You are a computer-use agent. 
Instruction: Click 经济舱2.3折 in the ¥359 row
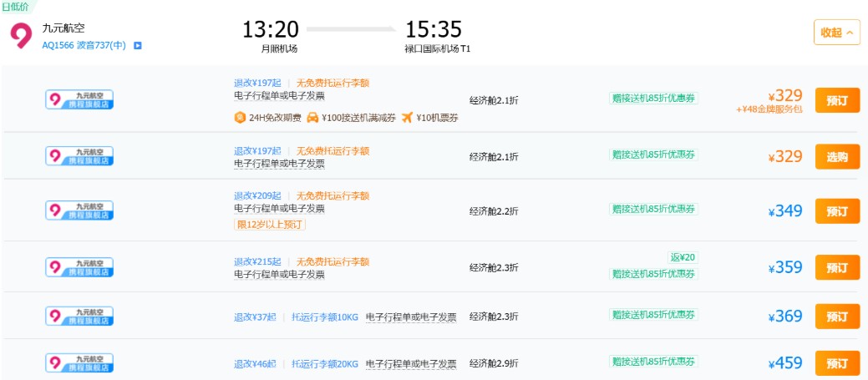(495, 268)
